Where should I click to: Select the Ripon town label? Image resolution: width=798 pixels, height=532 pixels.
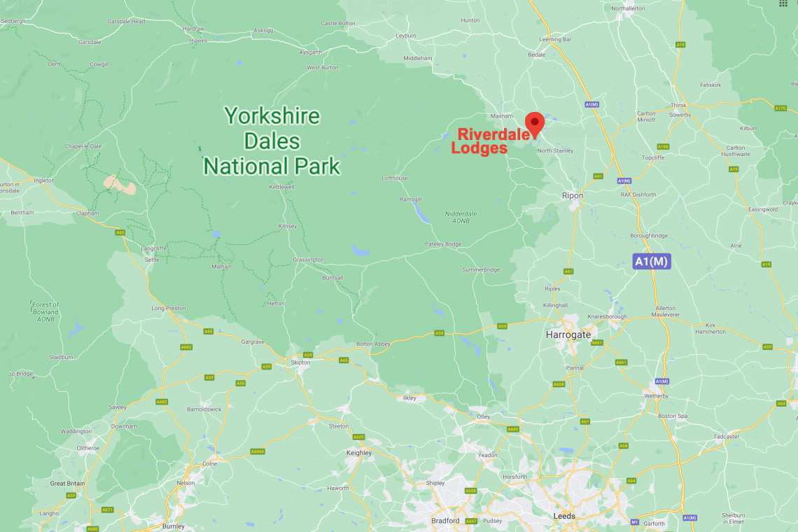click(573, 195)
